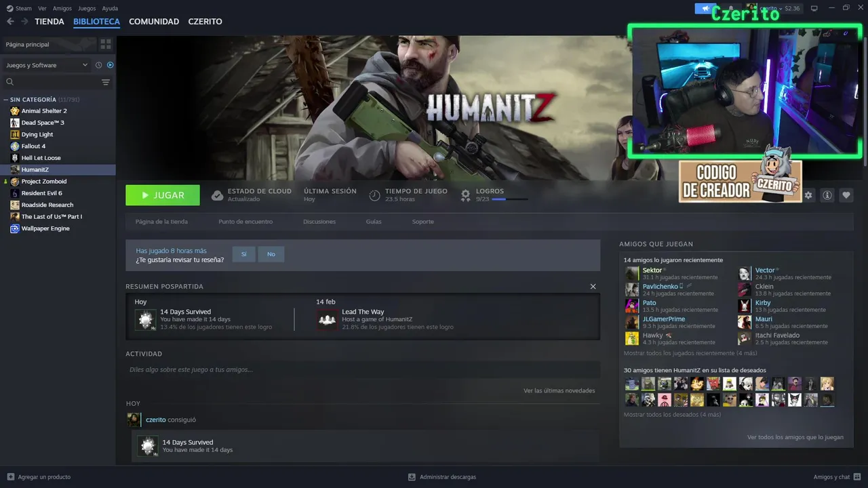Click the 14 Days Survived achievement icon in summary
868x488 pixels.
(145, 319)
